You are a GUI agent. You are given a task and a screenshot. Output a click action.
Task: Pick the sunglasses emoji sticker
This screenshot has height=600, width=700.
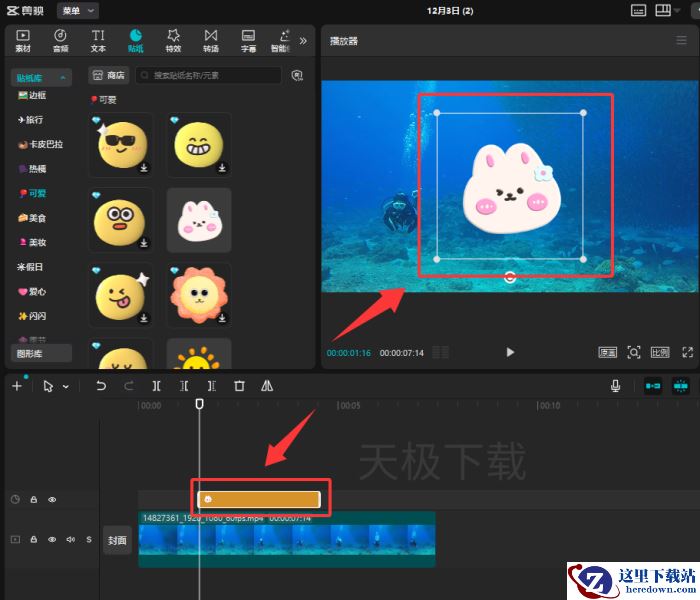[x=121, y=145]
